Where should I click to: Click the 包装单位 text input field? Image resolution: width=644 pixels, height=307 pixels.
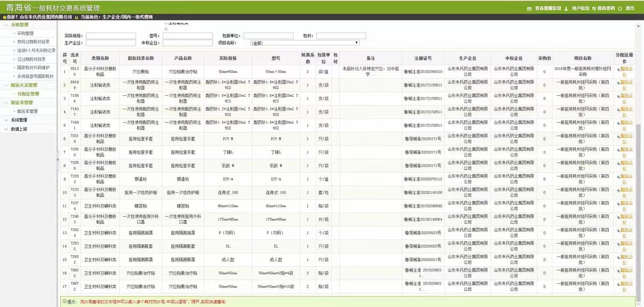268,36
